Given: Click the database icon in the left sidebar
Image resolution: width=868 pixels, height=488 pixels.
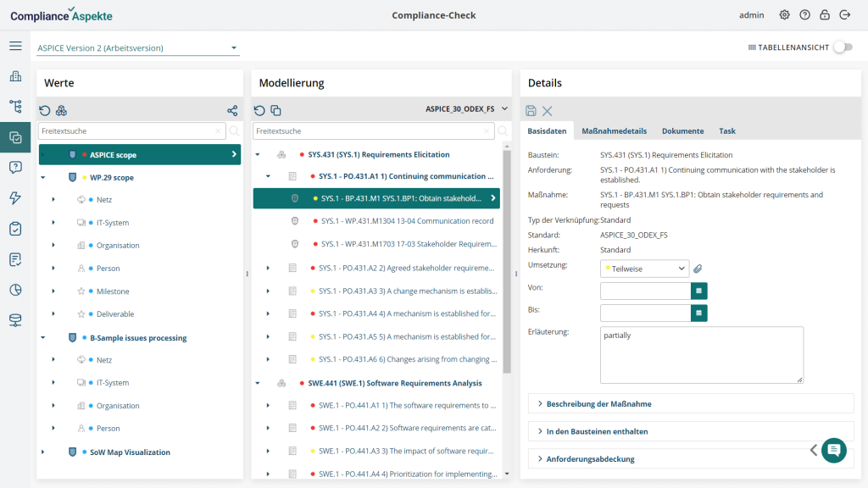Looking at the screenshot, I should 15,319.
